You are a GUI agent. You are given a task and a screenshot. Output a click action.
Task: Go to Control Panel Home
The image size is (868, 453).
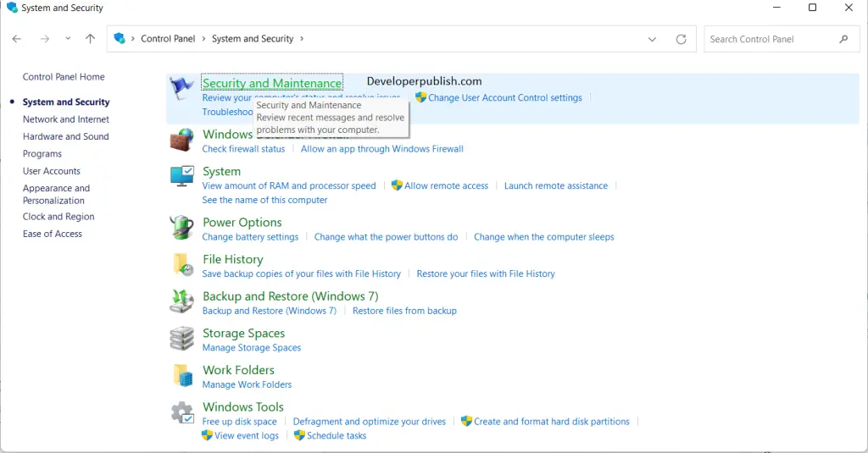pyautogui.click(x=64, y=77)
